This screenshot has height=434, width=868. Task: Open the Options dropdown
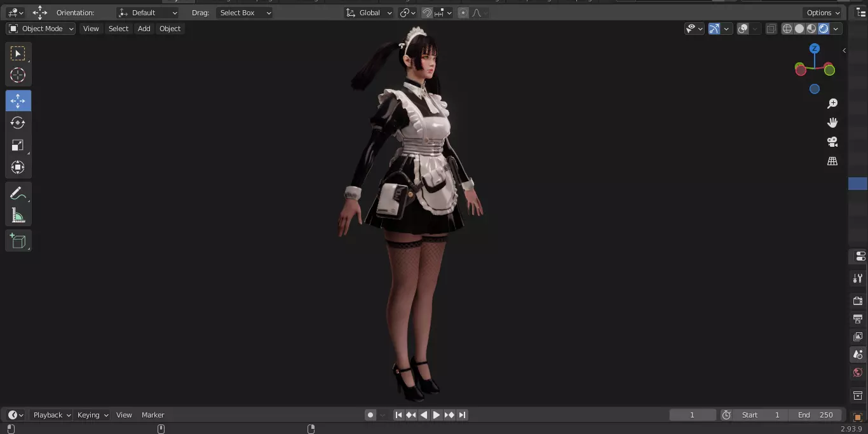coord(823,13)
